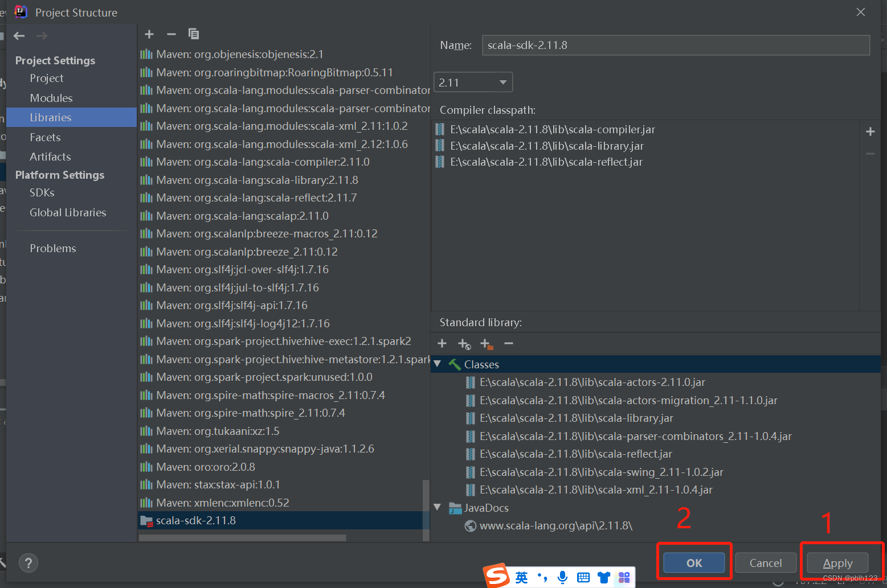Collapse the JavaDocs tree node
The height and width of the screenshot is (588, 887).
coord(438,507)
